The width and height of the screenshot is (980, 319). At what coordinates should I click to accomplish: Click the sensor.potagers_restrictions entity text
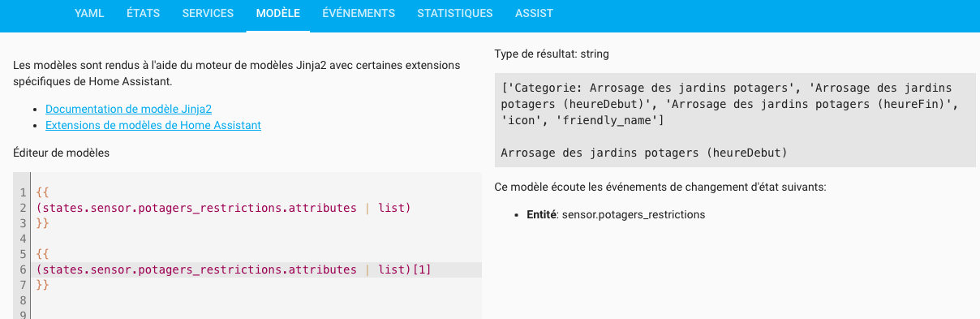[x=633, y=215]
